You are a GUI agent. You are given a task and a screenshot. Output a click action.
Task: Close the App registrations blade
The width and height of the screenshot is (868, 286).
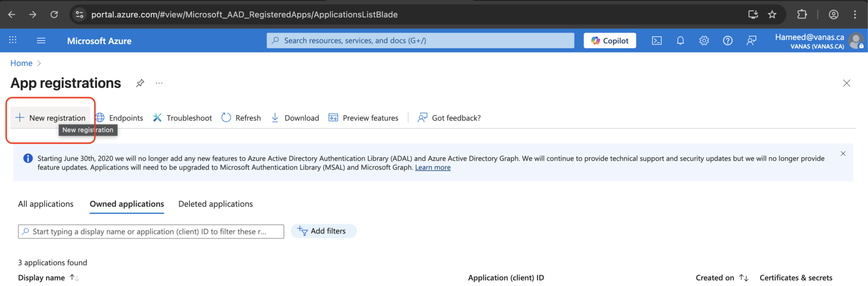pyautogui.click(x=846, y=83)
